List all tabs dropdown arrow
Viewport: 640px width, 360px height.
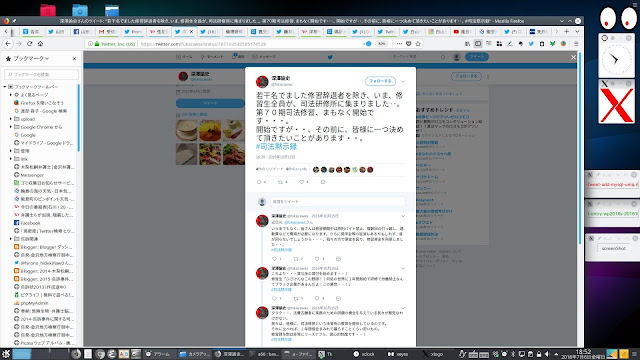coord(577,31)
